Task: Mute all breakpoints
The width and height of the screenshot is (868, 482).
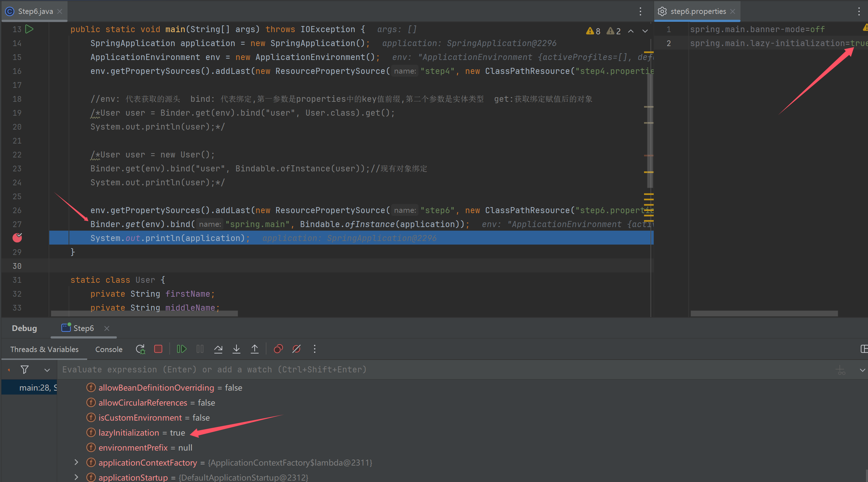Action: tap(296, 349)
